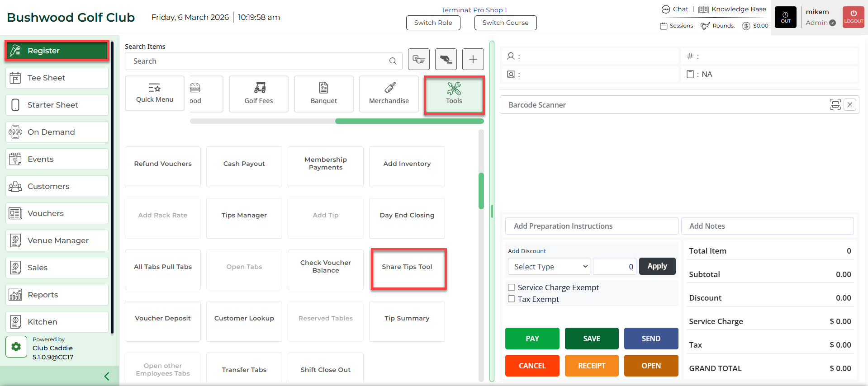868x386 pixels.
Task: Collapse the sidebar with the left chevron
Action: point(107,376)
